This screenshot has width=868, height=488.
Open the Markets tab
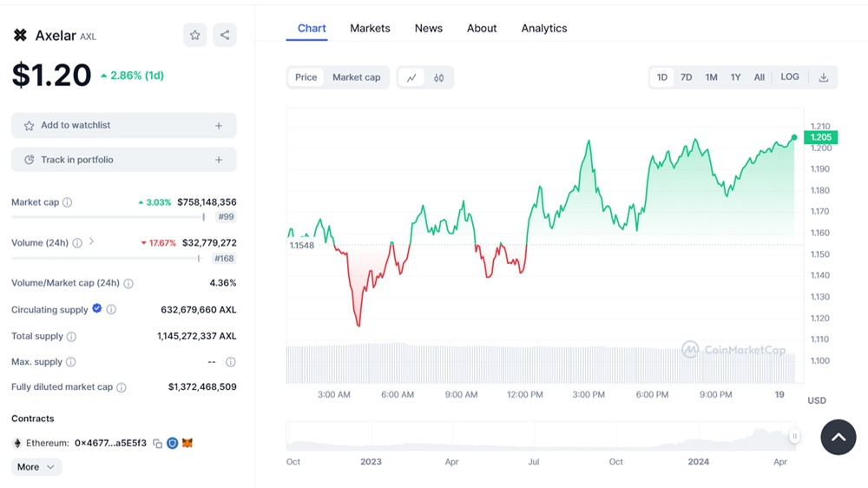370,29
